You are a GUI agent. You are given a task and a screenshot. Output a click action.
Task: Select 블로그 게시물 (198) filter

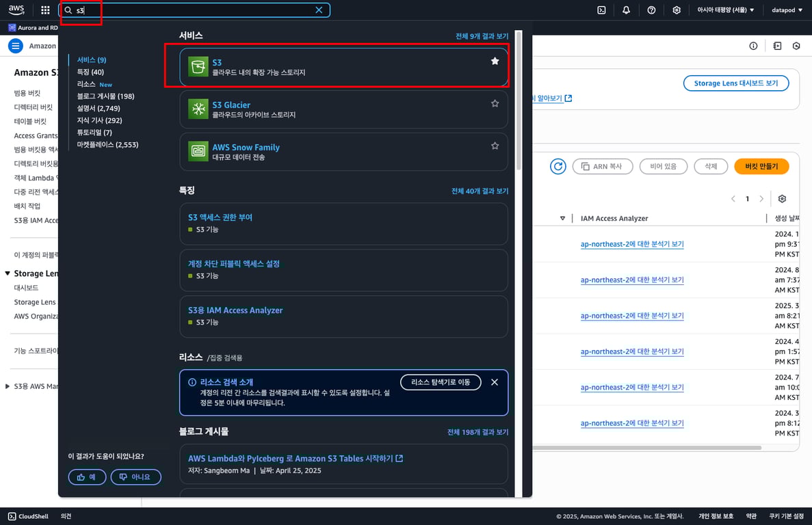[x=105, y=96]
